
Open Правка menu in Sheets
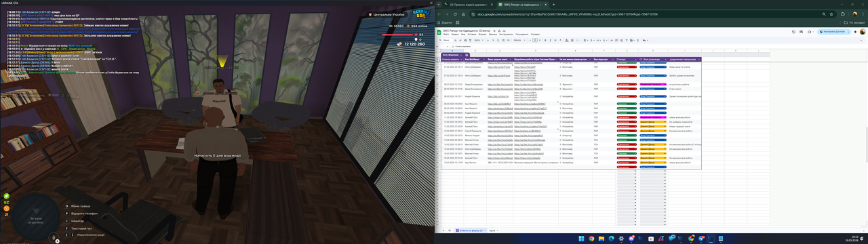point(455,35)
